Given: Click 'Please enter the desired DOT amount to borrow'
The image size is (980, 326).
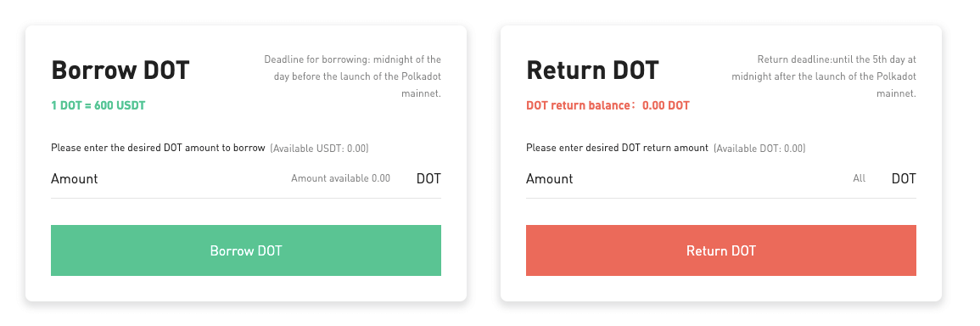Looking at the screenshot, I should 158,149.
